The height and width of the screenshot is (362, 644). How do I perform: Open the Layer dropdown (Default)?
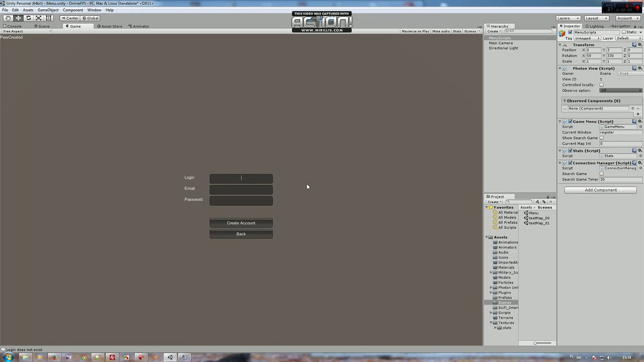pos(629,38)
